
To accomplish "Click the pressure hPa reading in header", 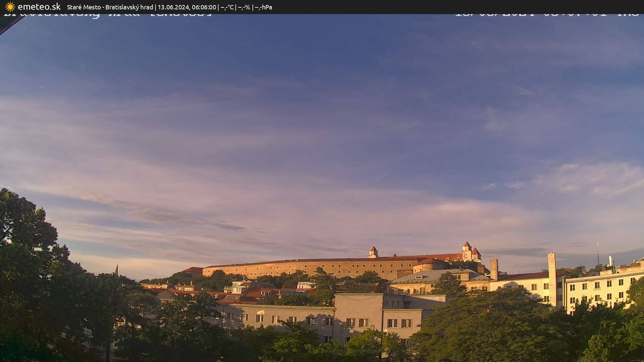I will pyautogui.click(x=263, y=7).
